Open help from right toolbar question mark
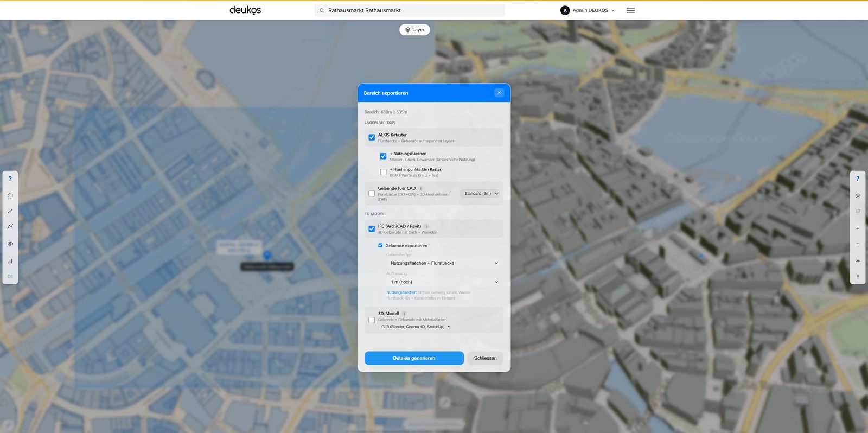The height and width of the screenshot is (433, 868). tap(858, 179)
